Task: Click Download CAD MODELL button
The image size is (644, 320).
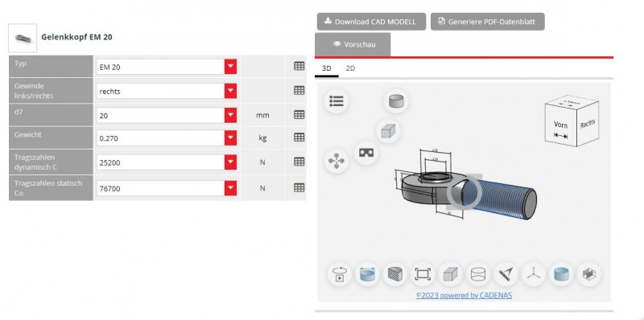Action: pos(371,22)
